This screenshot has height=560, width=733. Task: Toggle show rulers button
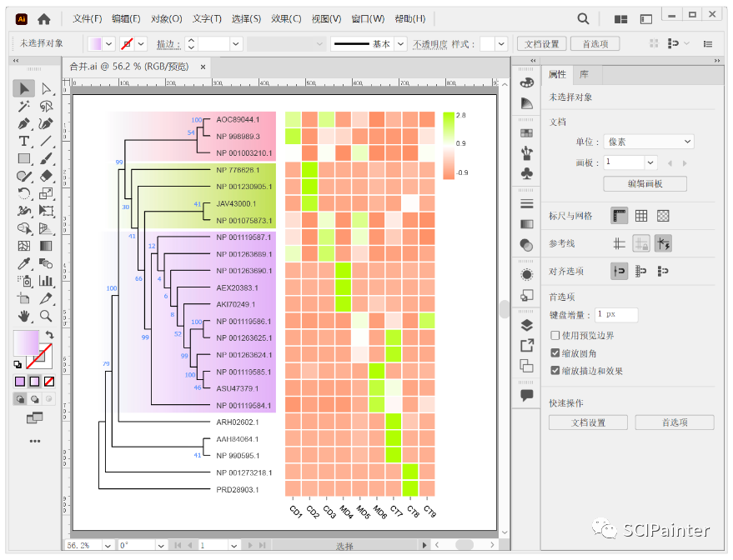pos(620,216)
